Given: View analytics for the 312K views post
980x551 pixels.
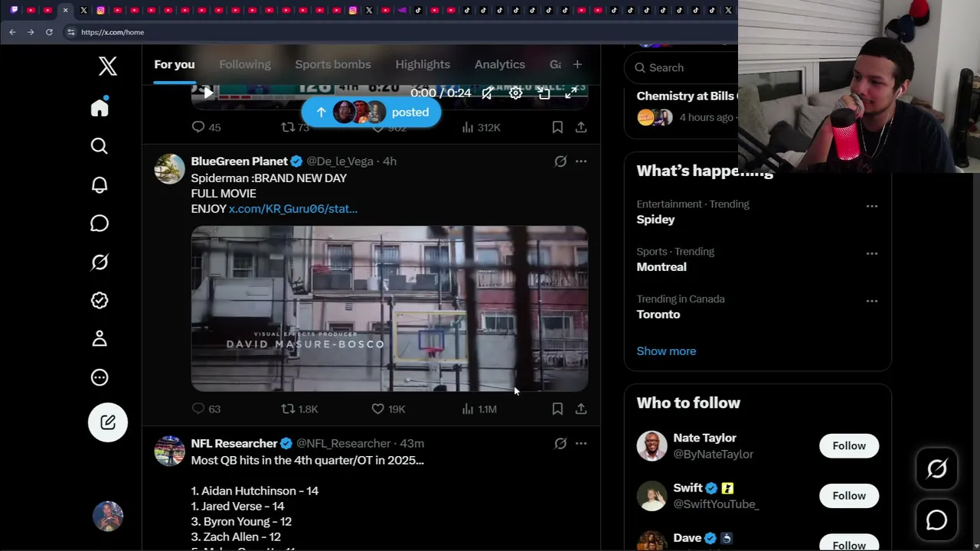Looking at the screenshot, I should click(481, 127).
